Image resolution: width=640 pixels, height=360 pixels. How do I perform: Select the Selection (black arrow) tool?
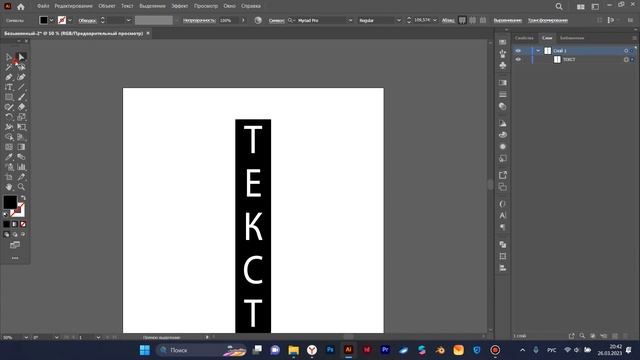pos(9,57)
